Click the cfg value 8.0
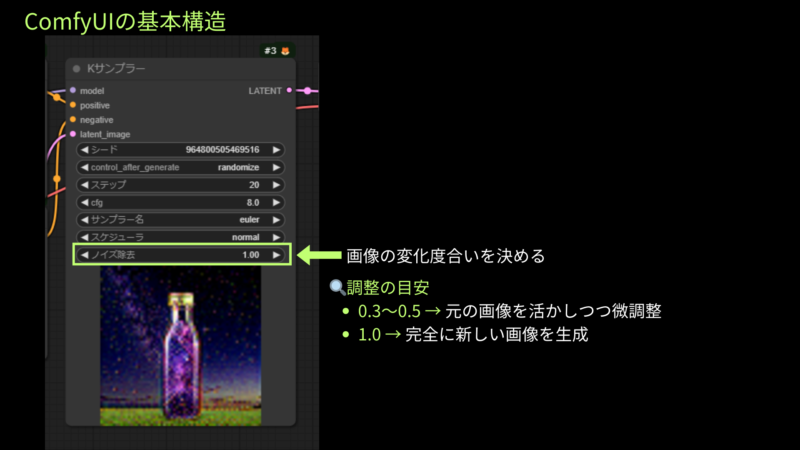This screenshot has height=450, width=800. 253,203
